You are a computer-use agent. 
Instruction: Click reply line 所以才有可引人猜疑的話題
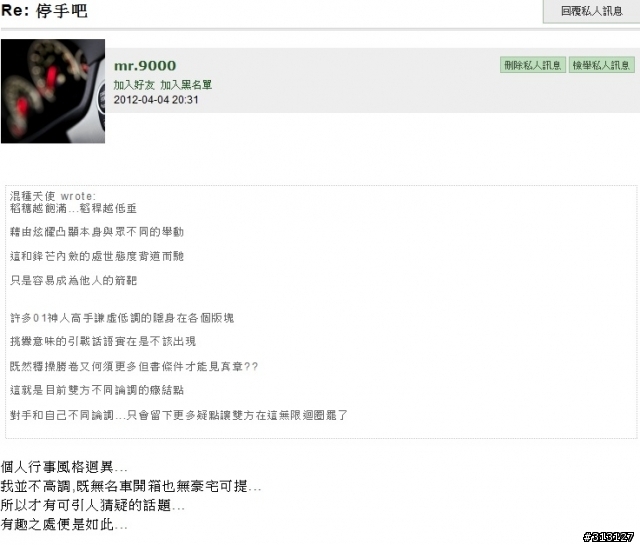[x=93, y=505]
